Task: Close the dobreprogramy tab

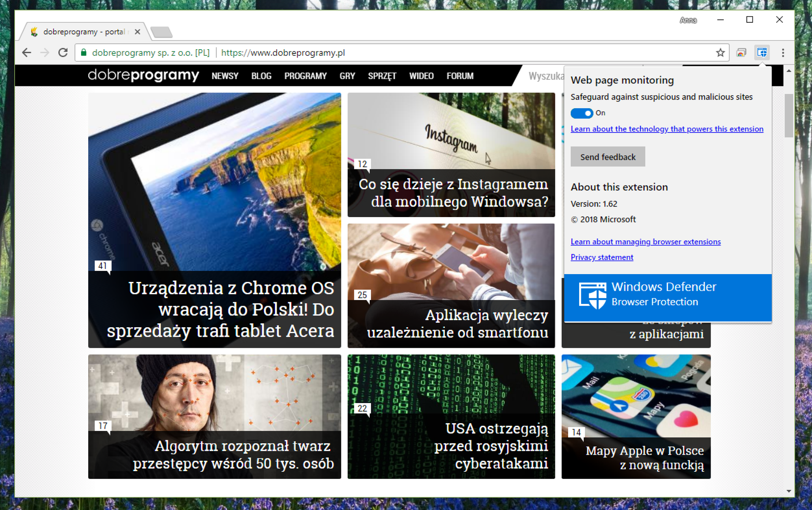Action: coord(138,32)
